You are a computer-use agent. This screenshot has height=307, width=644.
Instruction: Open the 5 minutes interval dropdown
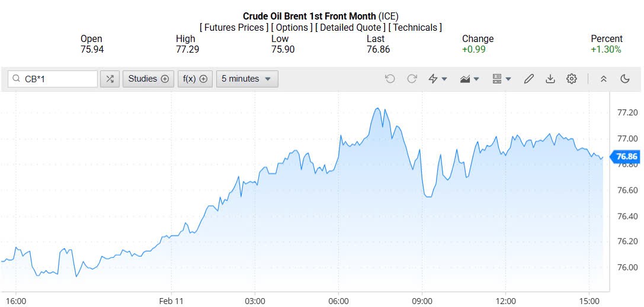tap(247, 79)
